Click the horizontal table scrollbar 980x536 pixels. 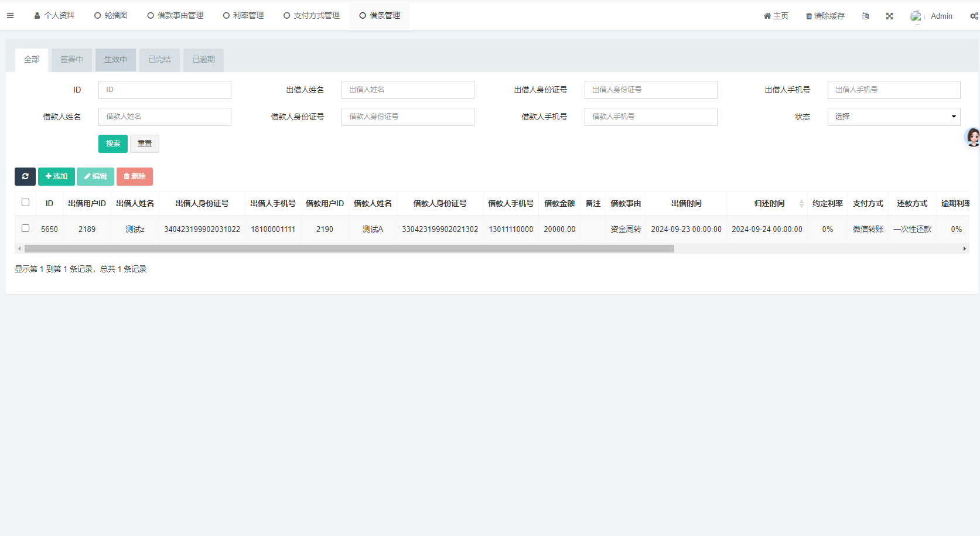tap(349, 249)
